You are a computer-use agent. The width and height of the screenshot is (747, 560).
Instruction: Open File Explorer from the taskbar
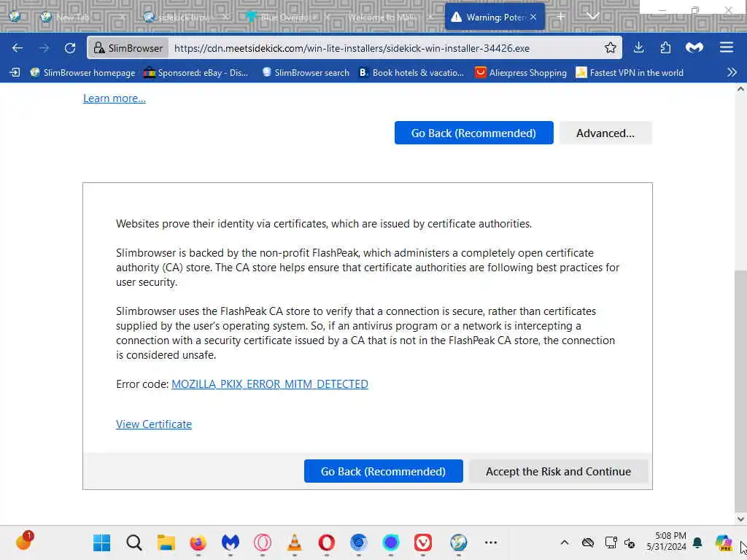(x=166, y=542)
